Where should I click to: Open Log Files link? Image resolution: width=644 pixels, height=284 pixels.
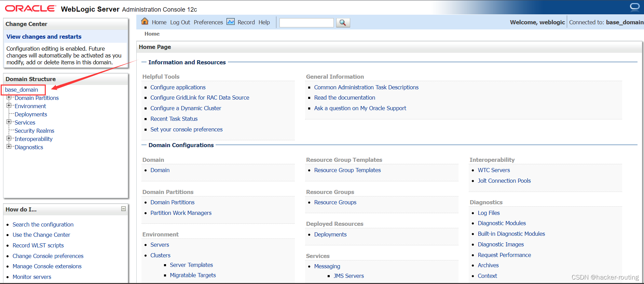[x=489, y=213]
